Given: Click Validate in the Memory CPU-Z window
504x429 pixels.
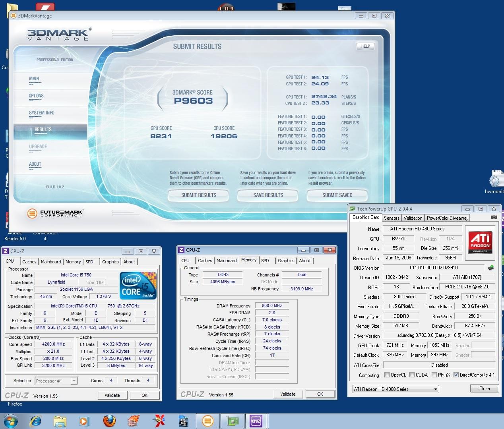Looking at the screenshot, I should click(x=288, y=394).
